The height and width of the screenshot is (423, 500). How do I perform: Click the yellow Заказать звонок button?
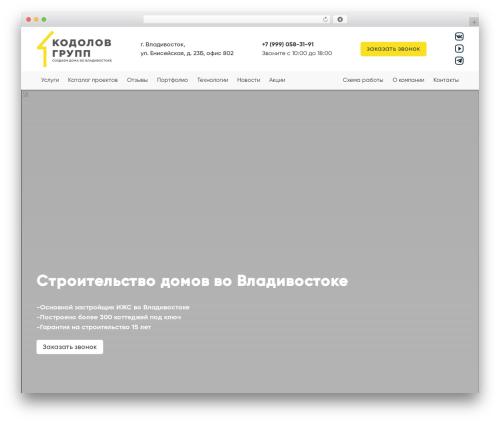tap(393, 49)
